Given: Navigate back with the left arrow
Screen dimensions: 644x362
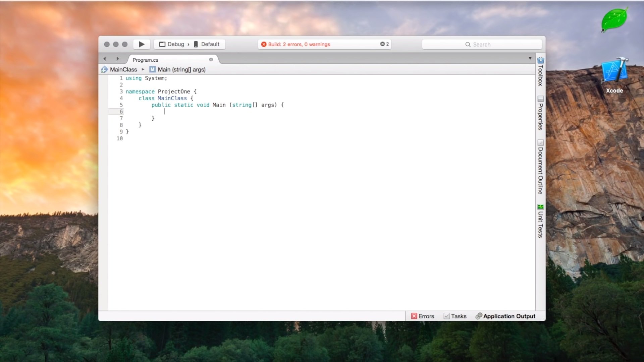Looking at the screenshot, I should (x=105, y=59).
